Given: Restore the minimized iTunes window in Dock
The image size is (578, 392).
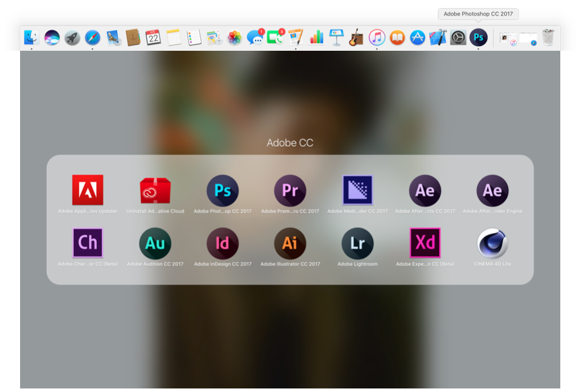Looking at the screenshot, I should [508, 38].
